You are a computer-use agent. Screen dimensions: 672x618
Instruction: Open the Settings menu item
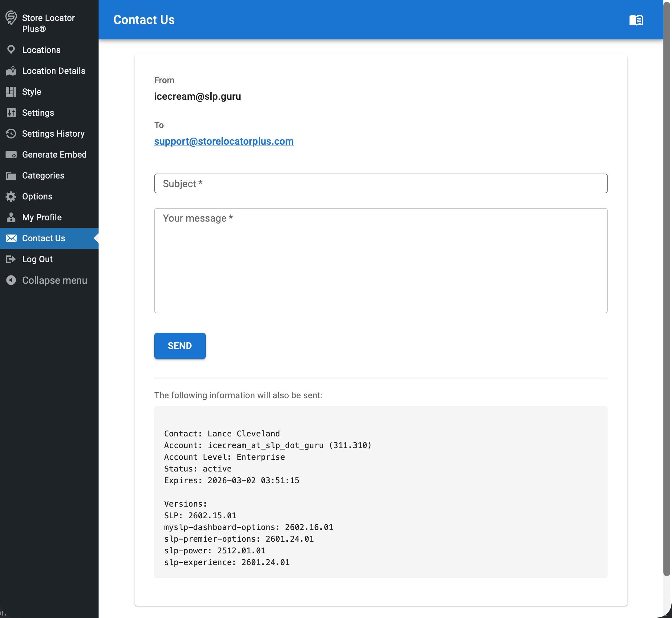(38, 113)
